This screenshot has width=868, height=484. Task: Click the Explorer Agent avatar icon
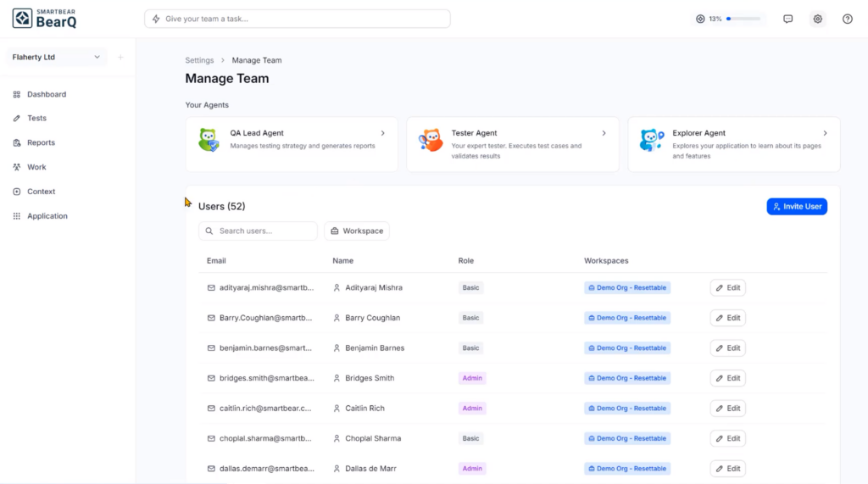(x=651, y=141)
